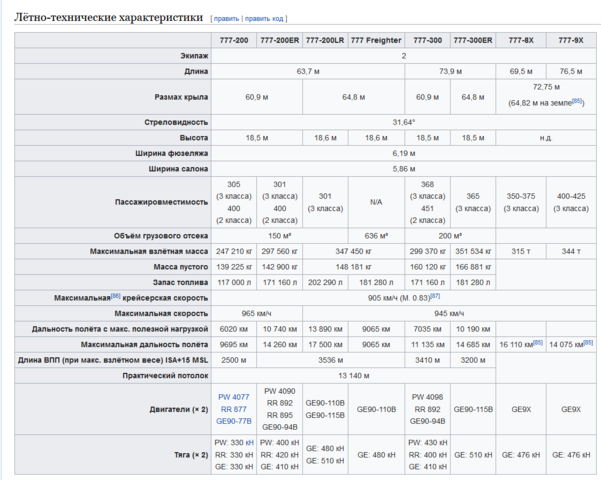Viewport: 601px width, 480px height.
Task: Click the 6,19 м fuselage width value
Action: click(x=404, y=153)
